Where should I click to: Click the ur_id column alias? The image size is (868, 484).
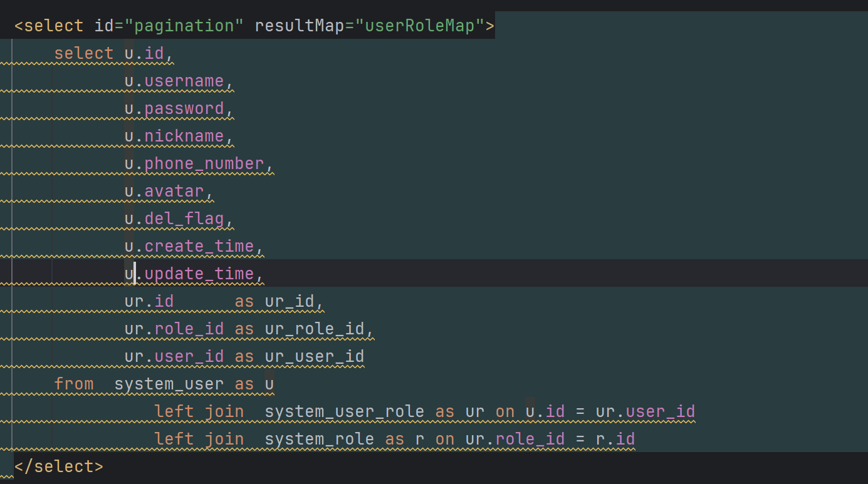[x=289, y=302]
